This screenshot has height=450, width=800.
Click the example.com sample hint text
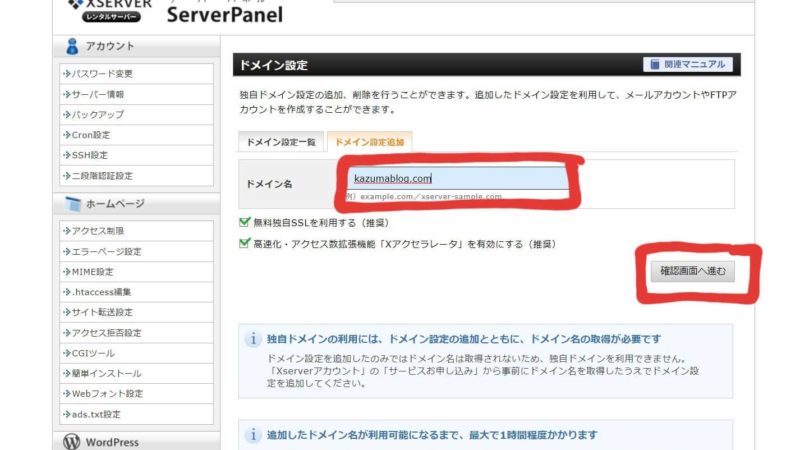[x=425, y=196]
